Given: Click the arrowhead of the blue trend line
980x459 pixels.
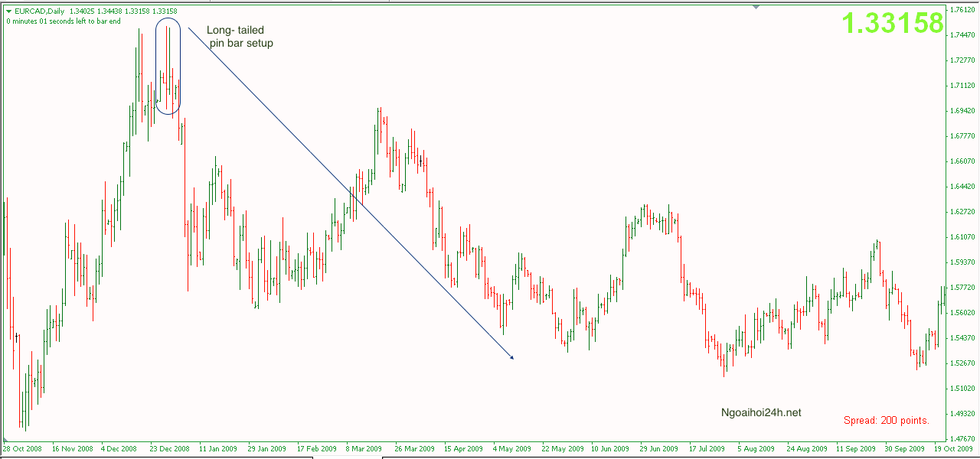Looking at the screenshot, I should 511,356.
